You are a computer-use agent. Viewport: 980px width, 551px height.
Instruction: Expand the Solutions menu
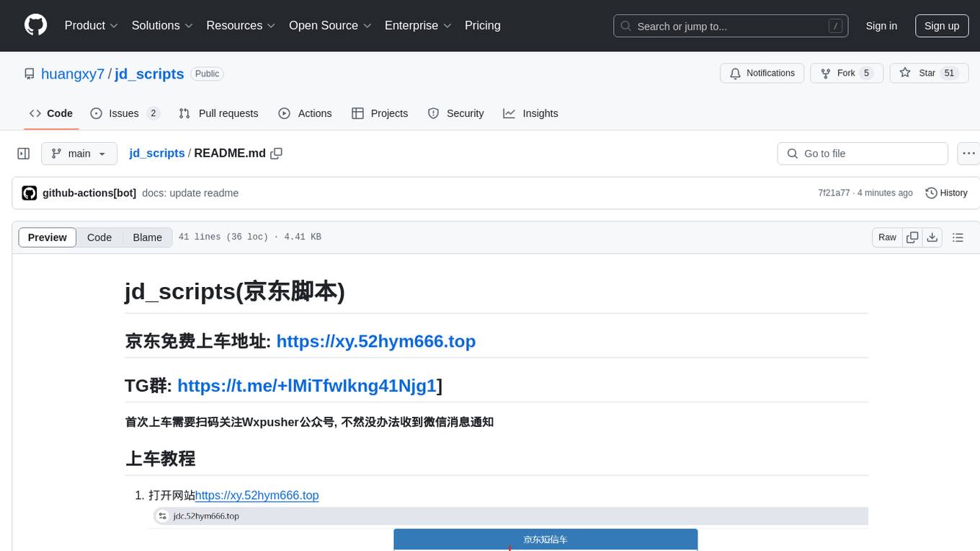tap(162, 25)
